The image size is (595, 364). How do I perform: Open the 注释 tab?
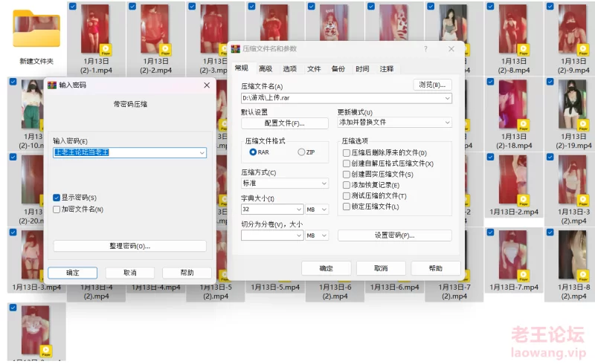(387, 68)
